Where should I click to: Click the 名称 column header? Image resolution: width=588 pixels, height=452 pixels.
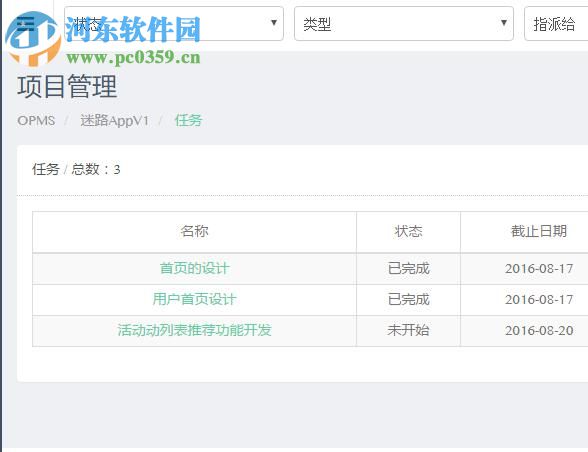[194, 231]
